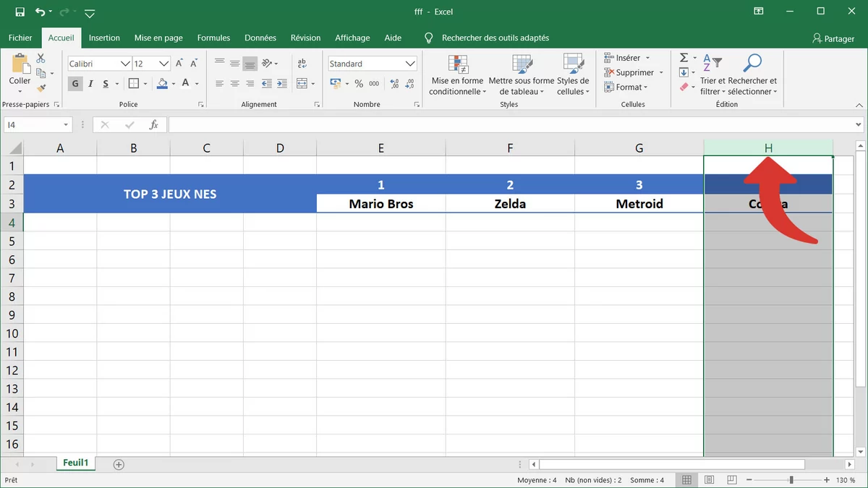Viewport: 868px width, 488px height.
Task: Click the Copy icon in Presse-papiers
Action: point(41,73)
